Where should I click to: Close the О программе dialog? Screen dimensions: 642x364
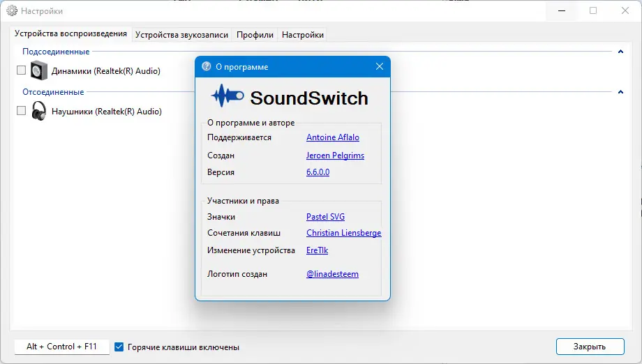380,66
